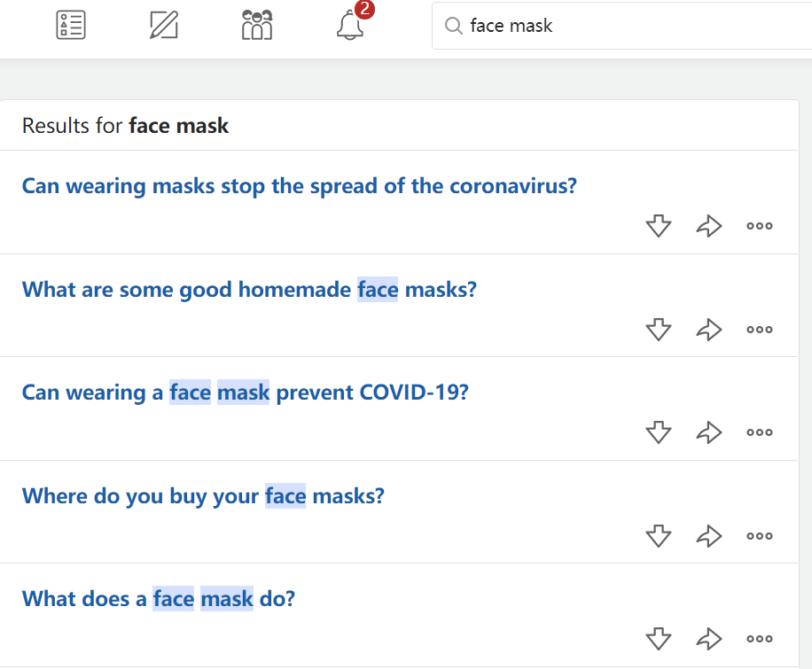This screenshot has width=812, height=669.
Task: Click the search magnifier icon
Action: [454, 26]
